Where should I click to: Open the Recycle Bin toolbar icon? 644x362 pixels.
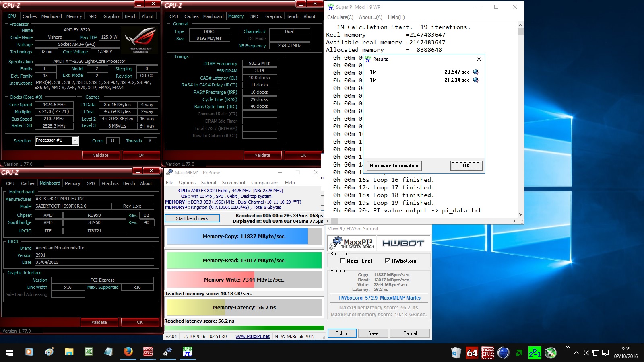(456, 353)
